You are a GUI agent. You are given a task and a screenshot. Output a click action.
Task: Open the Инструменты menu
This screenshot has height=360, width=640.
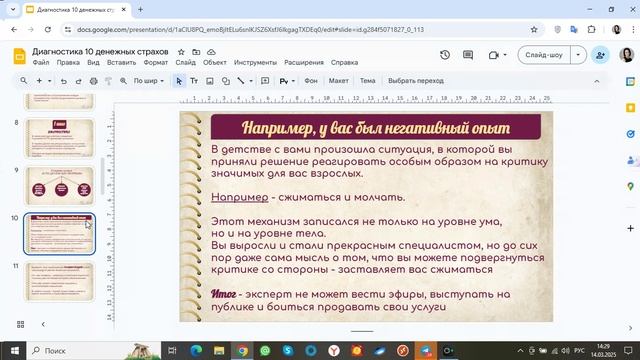point(255,62)
